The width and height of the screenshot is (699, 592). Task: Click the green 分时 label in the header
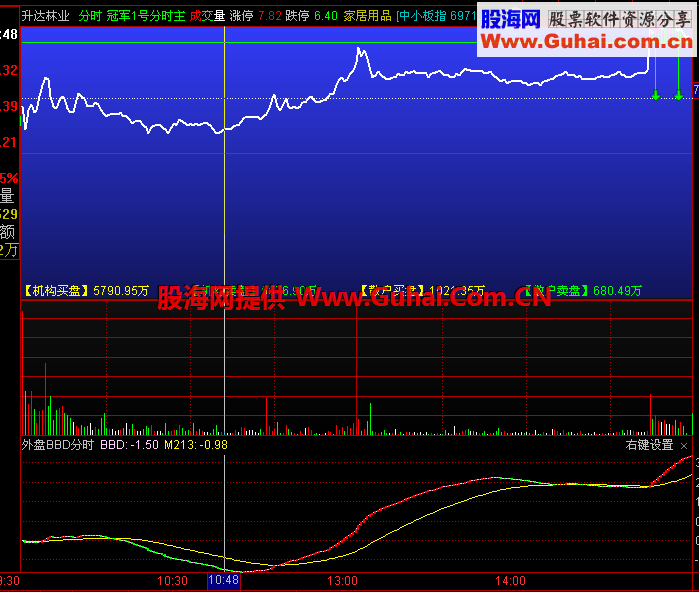[x=90, y=16]
